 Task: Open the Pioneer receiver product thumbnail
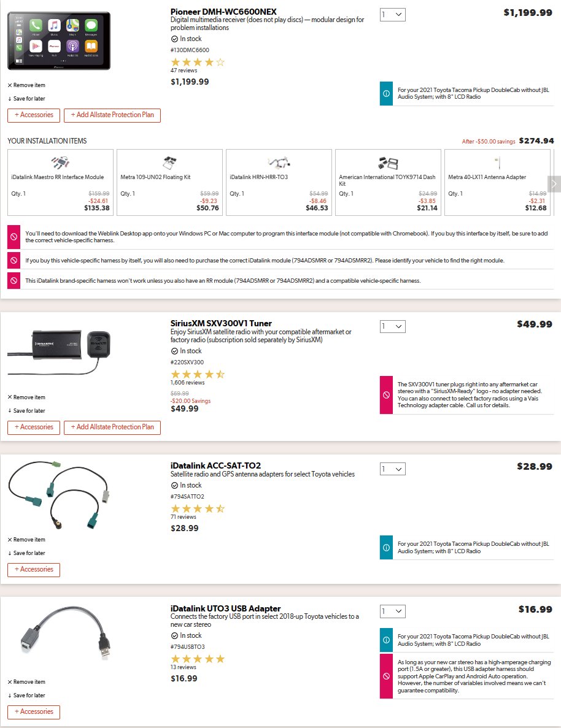point(59,41)
